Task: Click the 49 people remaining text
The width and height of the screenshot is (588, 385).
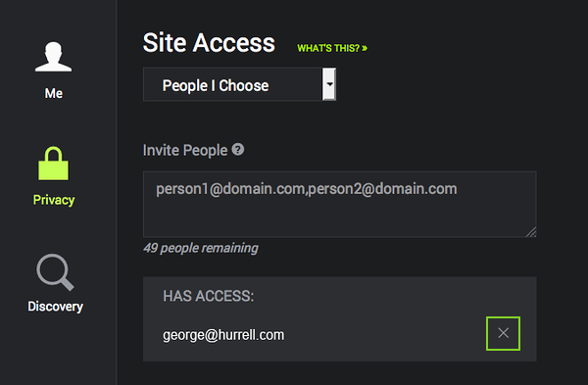Action: [x=201, y=248]
